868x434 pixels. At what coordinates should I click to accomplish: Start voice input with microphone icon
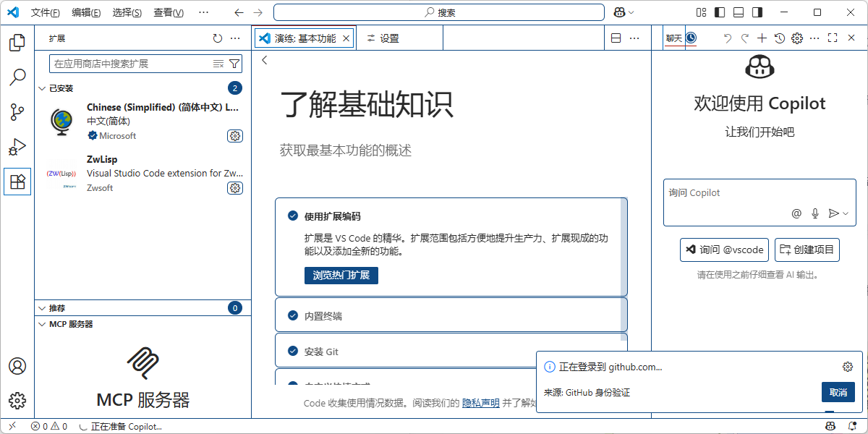point(815,213)
